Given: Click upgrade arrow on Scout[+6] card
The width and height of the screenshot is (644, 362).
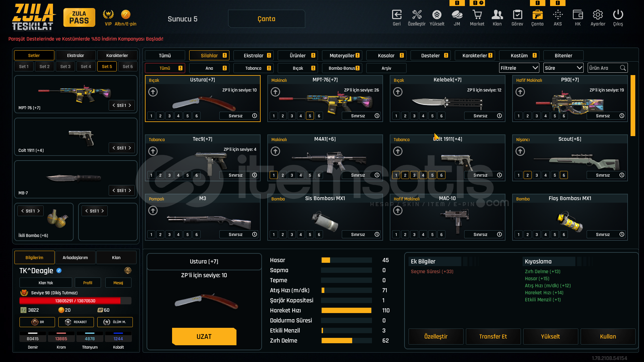Looking at the screenshot, I should point(520,151).
